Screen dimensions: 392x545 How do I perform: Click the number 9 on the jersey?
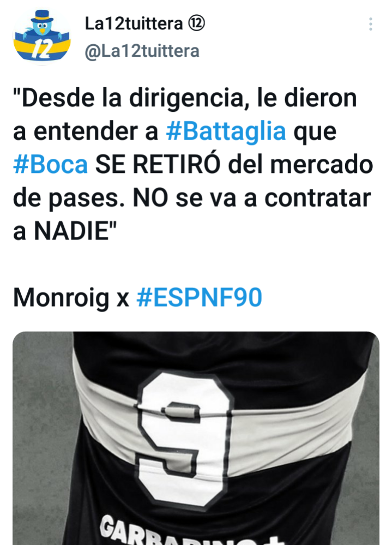[185, 440]
